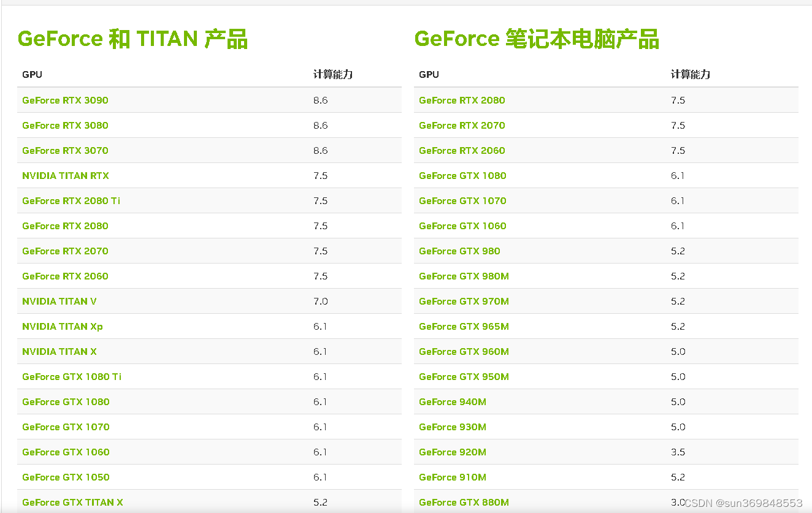The width and height of the screenshot is (812, 513).
Task: Open the GeForce GTX 960M link
Action: 464,351
